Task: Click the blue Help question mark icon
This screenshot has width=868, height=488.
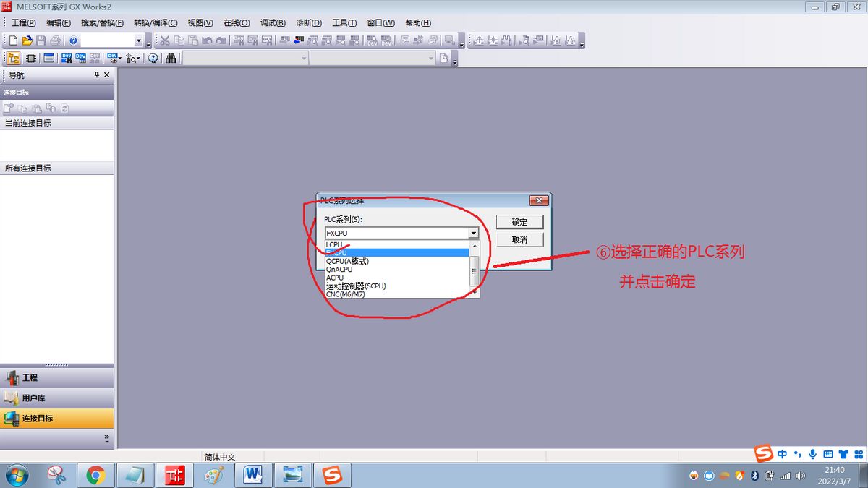Action: (73, 41)
